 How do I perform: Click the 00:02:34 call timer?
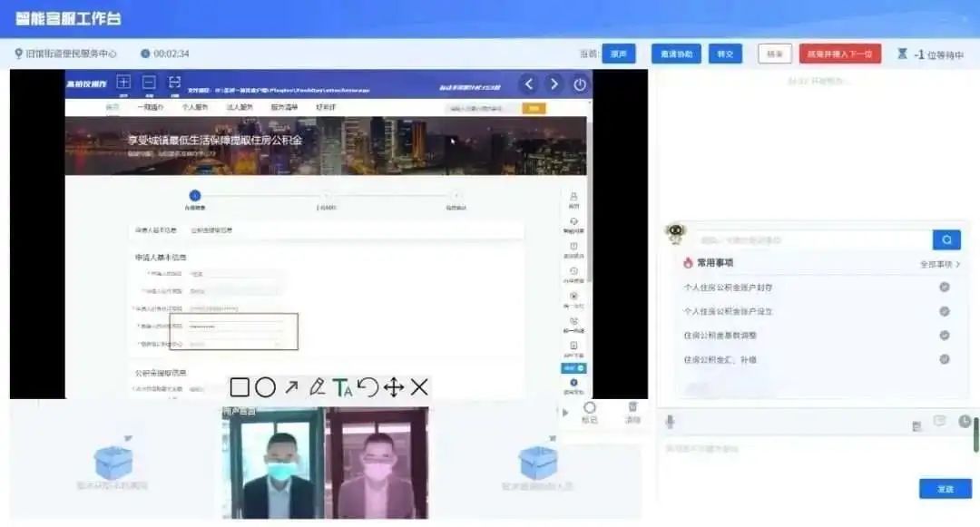tap(171, 54)
